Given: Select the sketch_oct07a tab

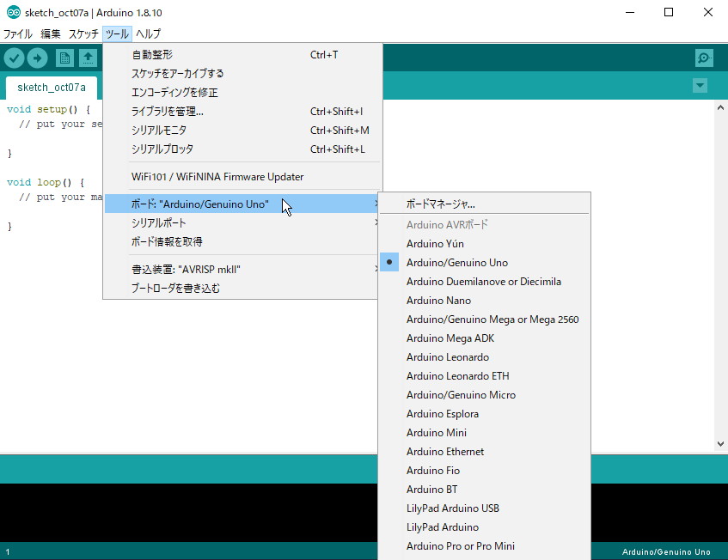Looking at the screenshot, I should (x=52, y=88).
